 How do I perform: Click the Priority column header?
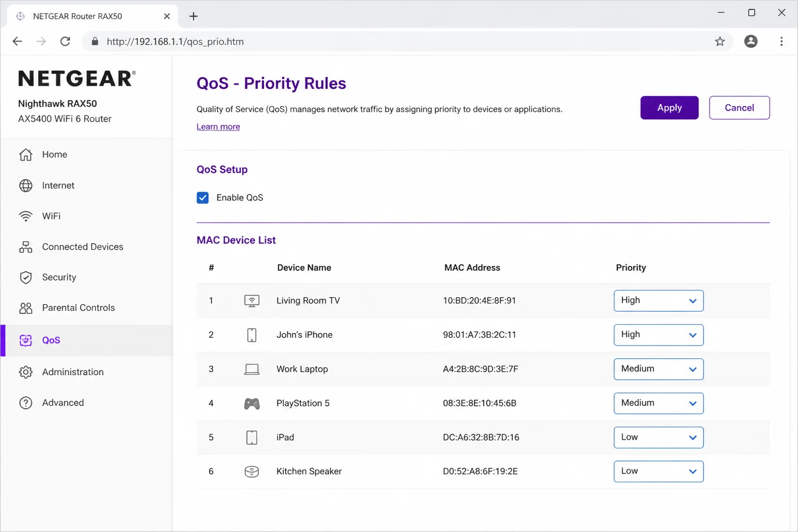[x=631, y=268]
